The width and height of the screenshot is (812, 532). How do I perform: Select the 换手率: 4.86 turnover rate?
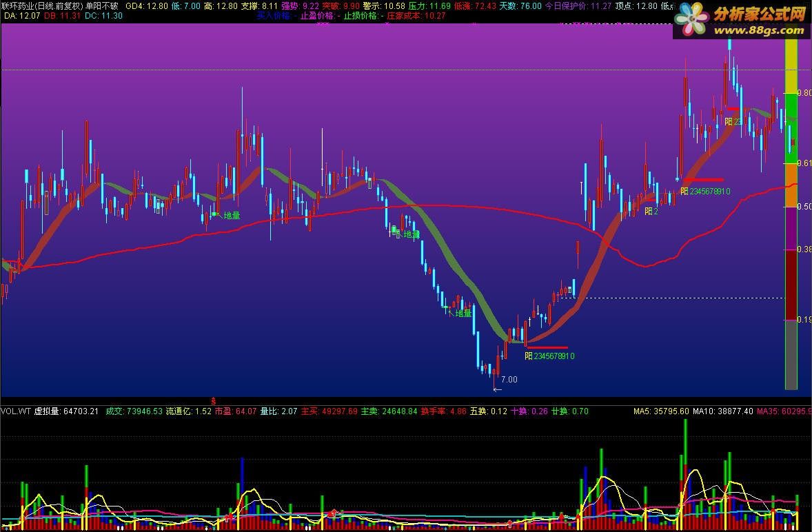pyautogui.click(x=444, y=411)
